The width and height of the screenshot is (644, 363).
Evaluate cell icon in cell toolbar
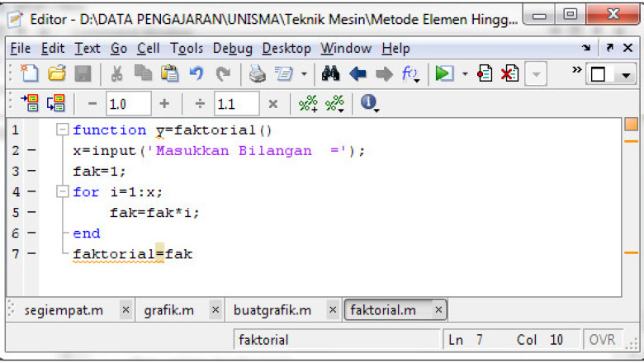point(30,102)
